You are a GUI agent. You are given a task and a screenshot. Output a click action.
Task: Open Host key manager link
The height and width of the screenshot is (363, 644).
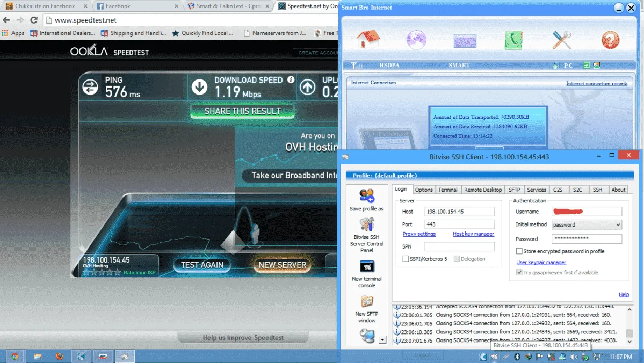(473, 234)
